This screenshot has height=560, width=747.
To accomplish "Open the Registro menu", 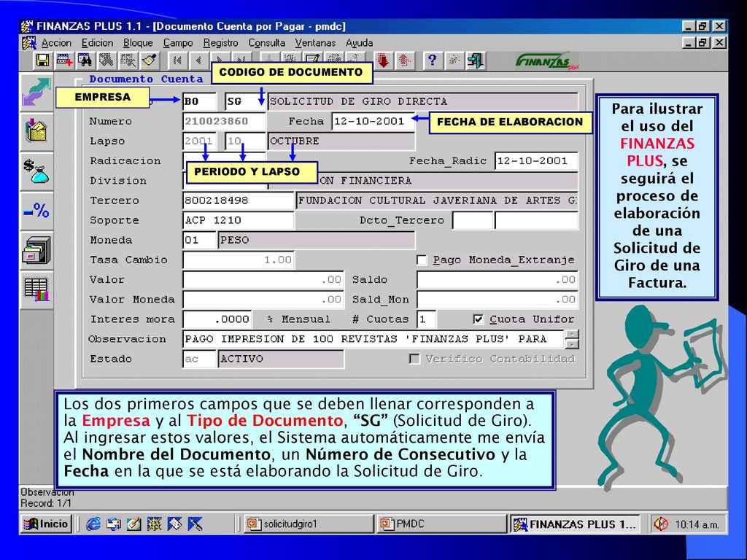I will coord(220,43).
